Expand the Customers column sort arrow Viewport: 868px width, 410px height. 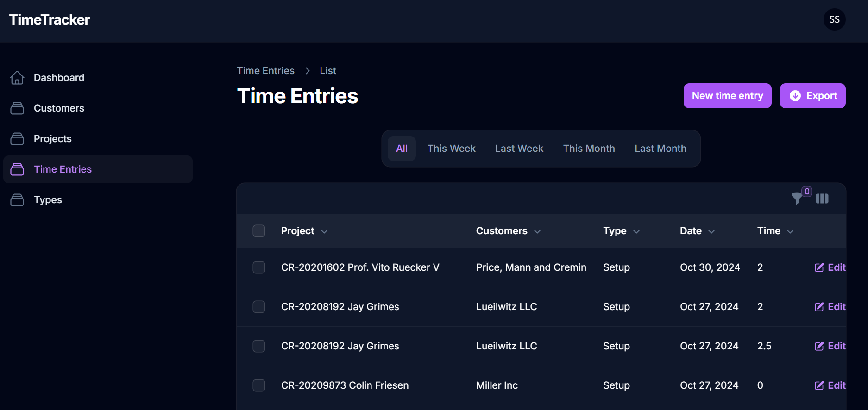(x=537, y=231)
